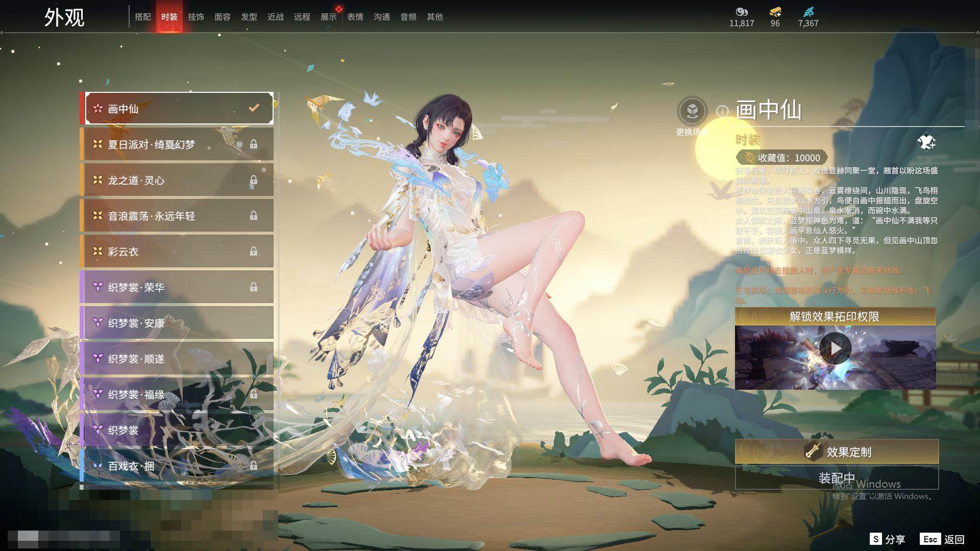Select the 音浪震荡·永远年轻 outfit
This screenshot has height=551, width=980.
(x=152, y=216)
